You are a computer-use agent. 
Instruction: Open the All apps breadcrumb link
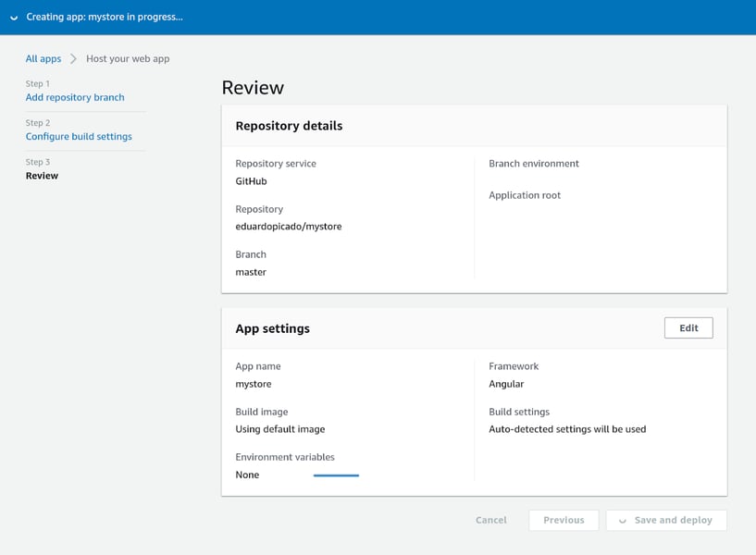pos(43,58)
